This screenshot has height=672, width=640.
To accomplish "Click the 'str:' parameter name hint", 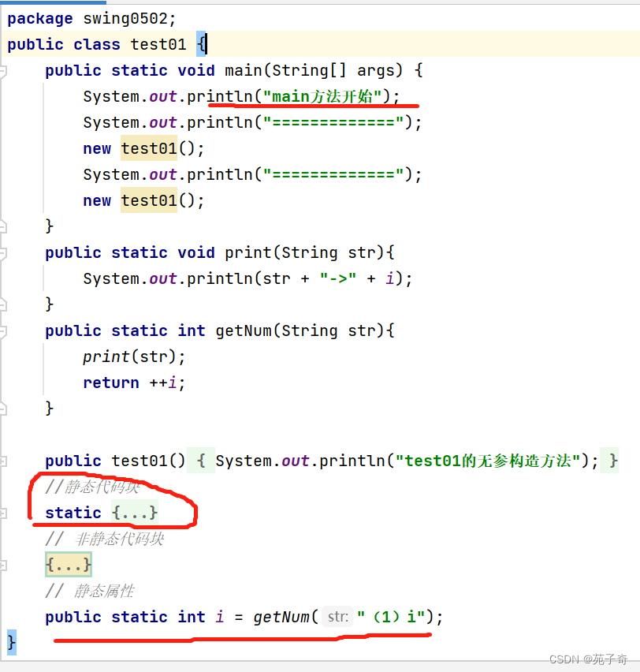I will [337, 617].
